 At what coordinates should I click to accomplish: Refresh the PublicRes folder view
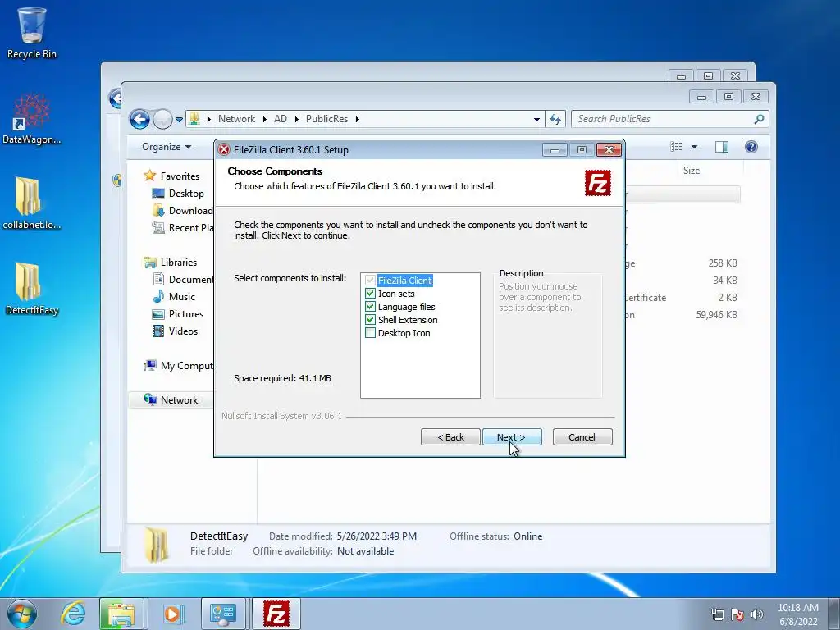(x=555, y=120)
